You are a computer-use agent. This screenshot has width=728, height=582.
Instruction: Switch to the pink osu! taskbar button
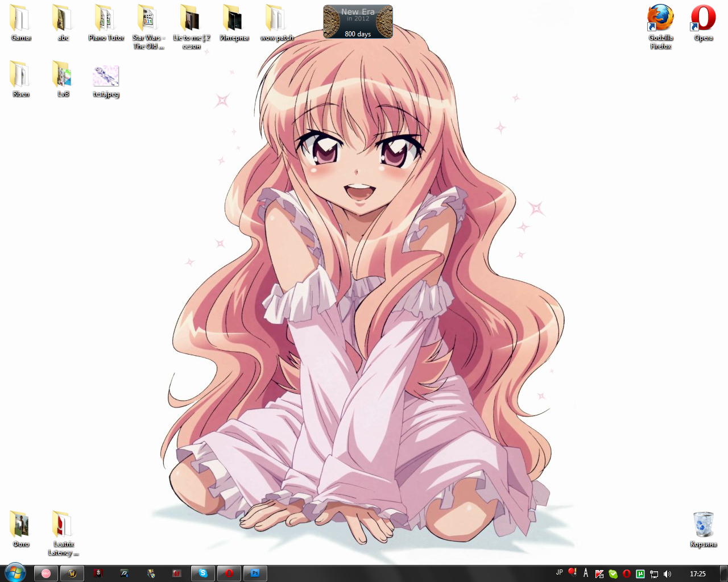click(x=46, y=573)
